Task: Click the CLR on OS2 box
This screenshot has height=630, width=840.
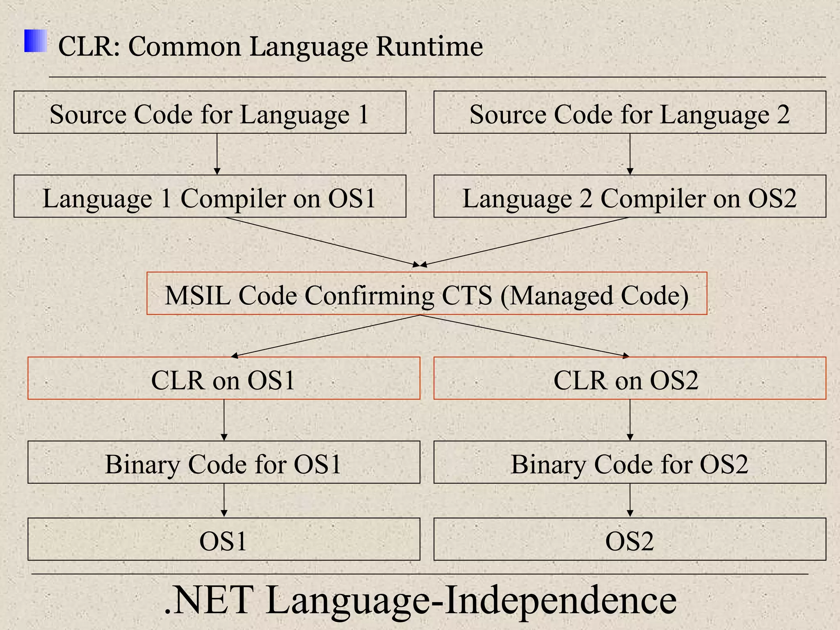Action: pos(630,378)
